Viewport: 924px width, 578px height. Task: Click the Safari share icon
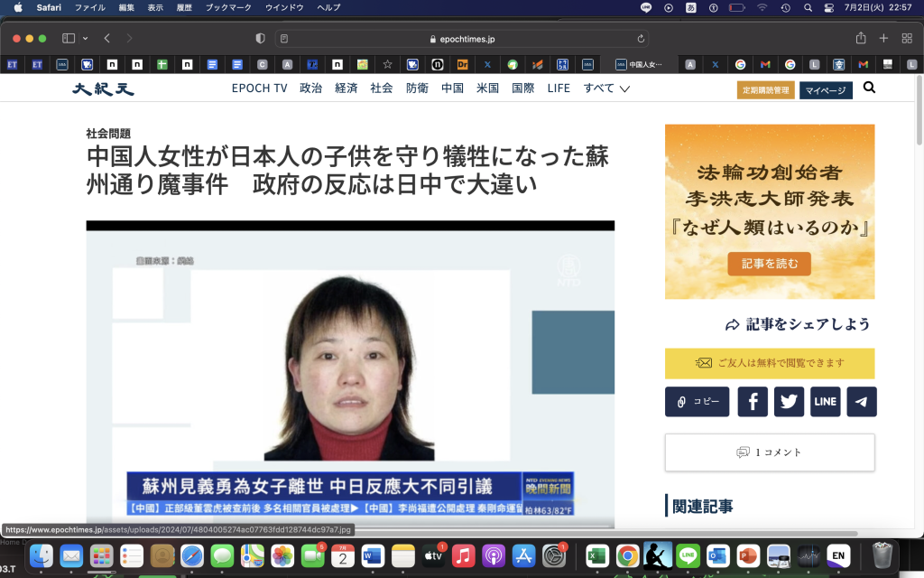coord(860,38)
